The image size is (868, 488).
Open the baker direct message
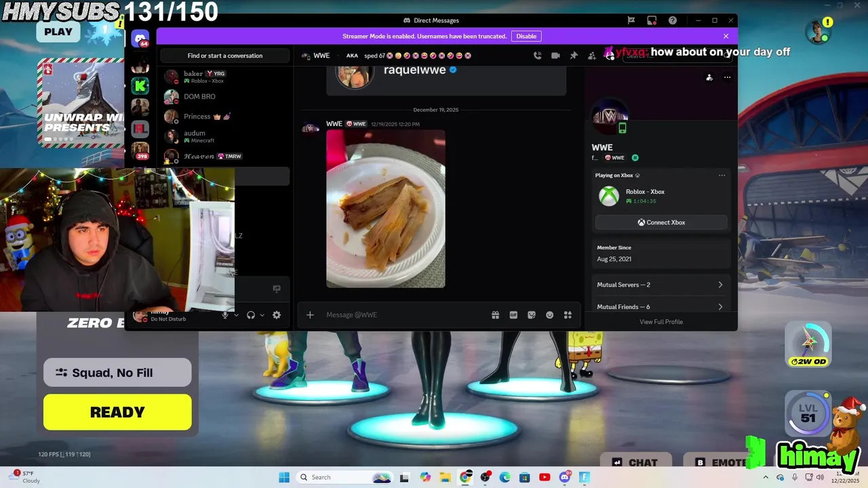(225, 77)
